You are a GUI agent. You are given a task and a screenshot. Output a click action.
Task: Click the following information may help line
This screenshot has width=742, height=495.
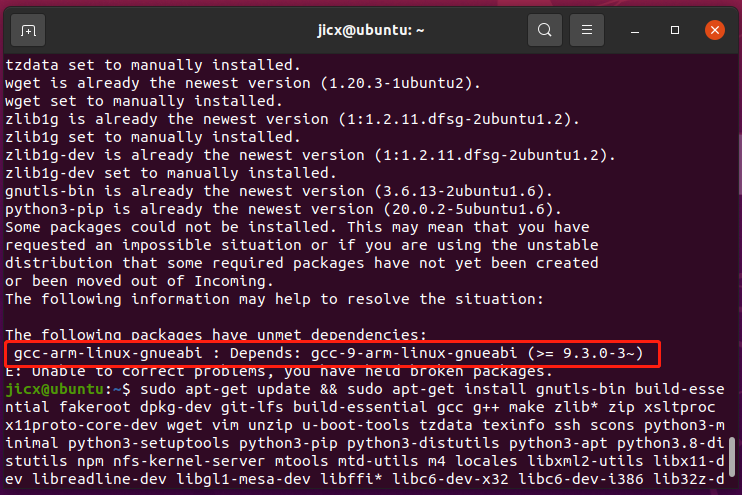click(274, 299)
